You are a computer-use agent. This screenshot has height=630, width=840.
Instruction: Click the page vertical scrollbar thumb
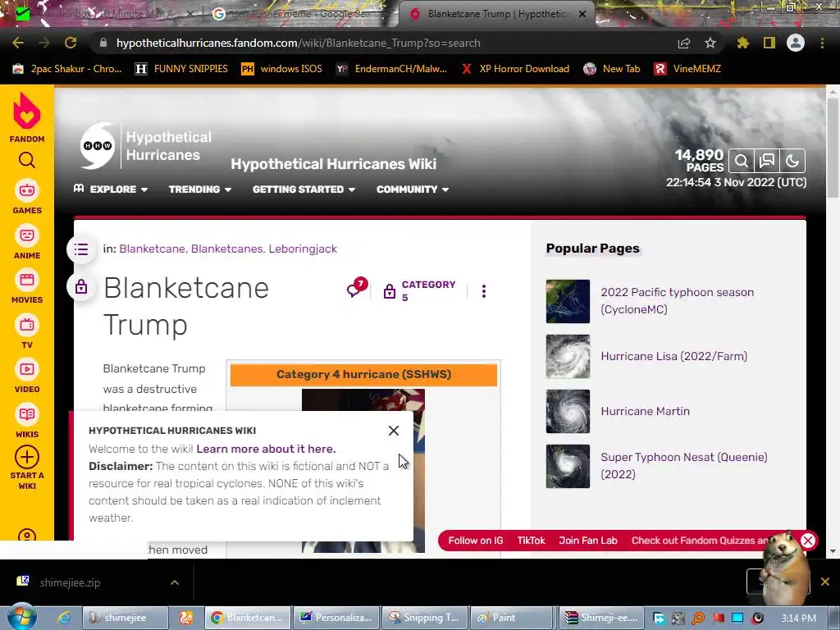coord(833,148)
